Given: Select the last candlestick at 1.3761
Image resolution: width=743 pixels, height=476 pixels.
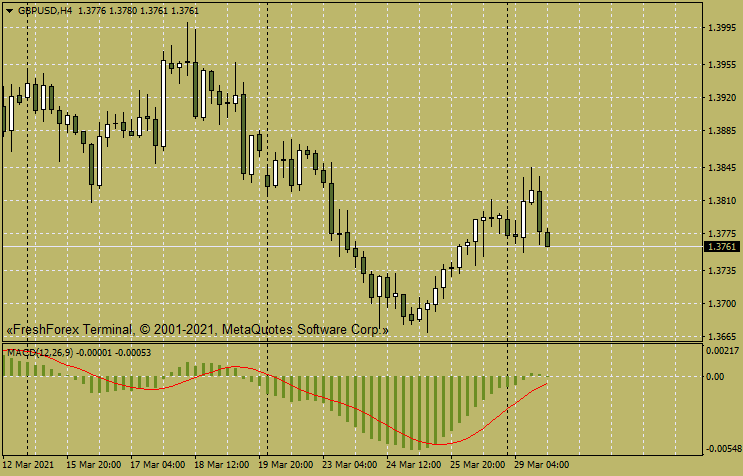Looking at the screenshot, I should tap(548, 239).
